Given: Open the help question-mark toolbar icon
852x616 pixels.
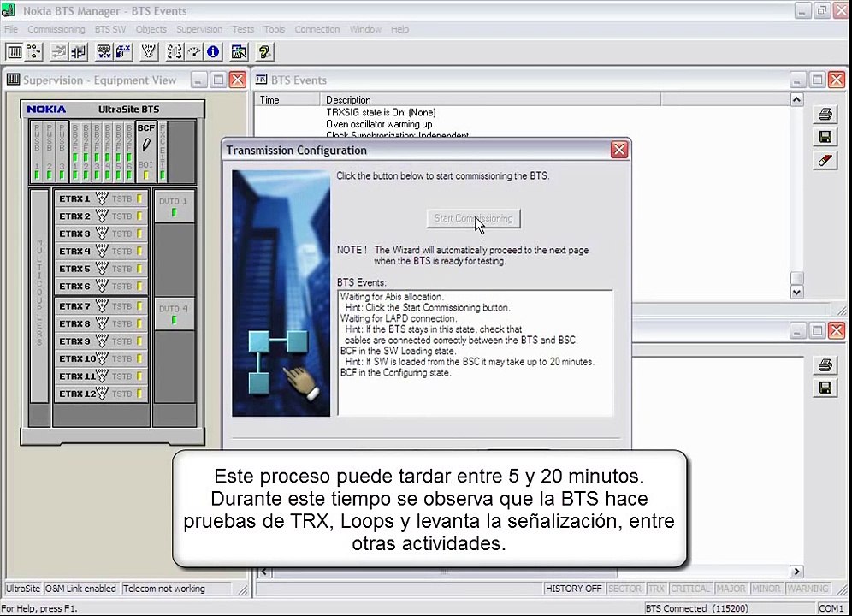Looking at the screenshot, I should [x=264, y=52].
